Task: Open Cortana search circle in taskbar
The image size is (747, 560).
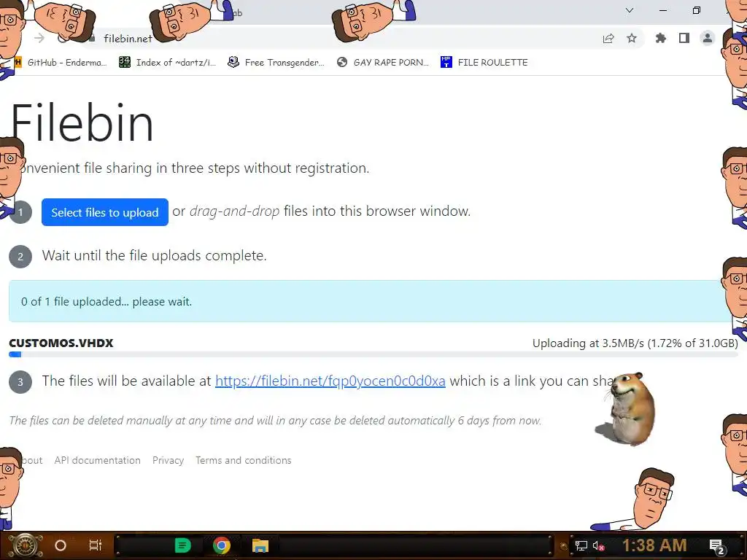Action: click(61, 545)
